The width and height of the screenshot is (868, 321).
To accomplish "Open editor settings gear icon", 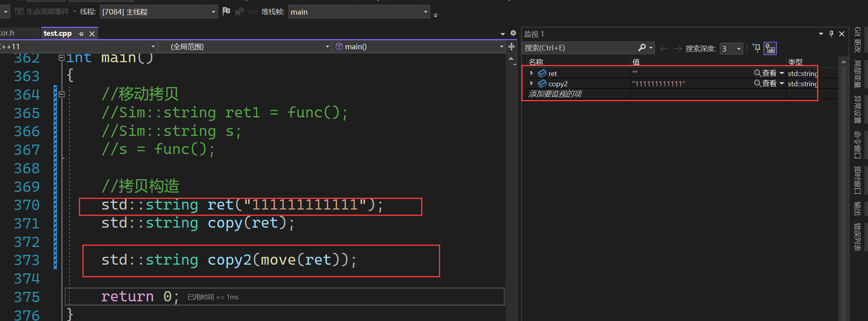I will (x=513, y=33).
